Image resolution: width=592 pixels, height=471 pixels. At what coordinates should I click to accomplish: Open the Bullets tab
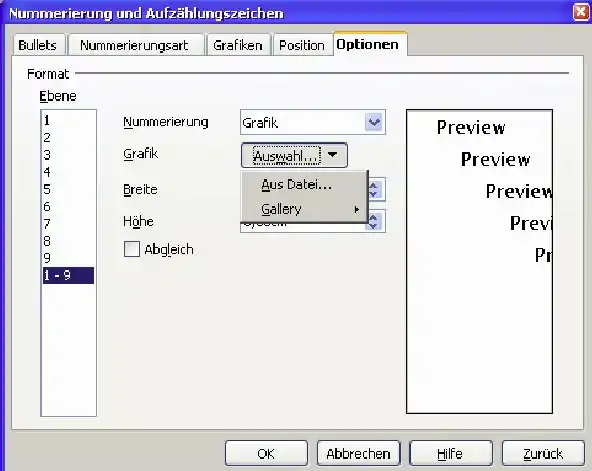[x=38, y=45]
